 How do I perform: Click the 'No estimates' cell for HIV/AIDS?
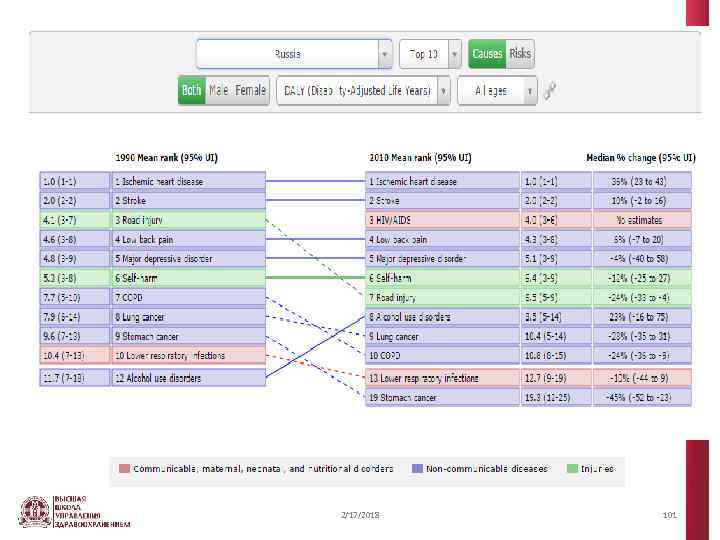(642, 220)
